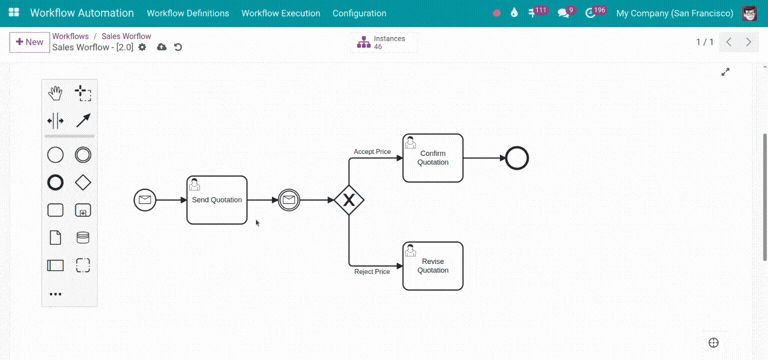The width and height of the screenshot is (768, 360).
Task: Create an end event from palette
Action: pyautogui.click(x=55, y=183)
